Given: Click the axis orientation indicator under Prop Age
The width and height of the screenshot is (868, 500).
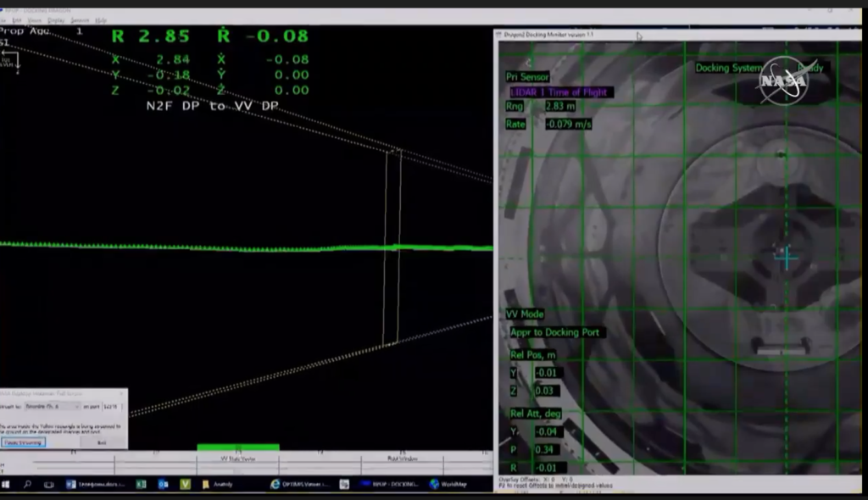Looking at the screenshot, I should (10, 61).
